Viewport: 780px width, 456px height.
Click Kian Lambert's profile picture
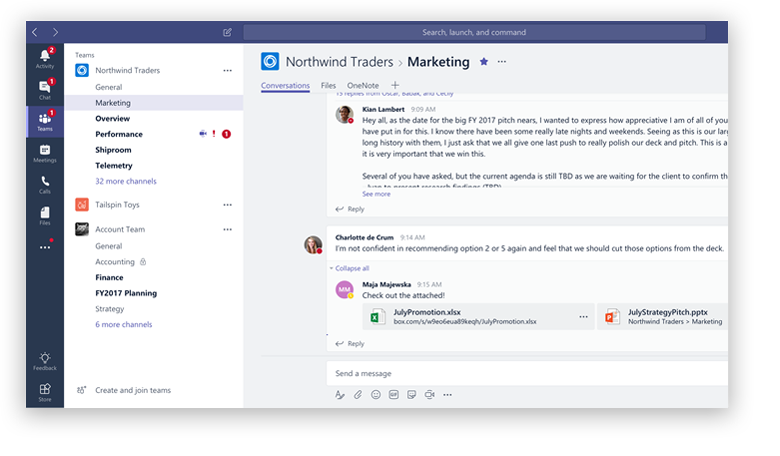point(344,114)
